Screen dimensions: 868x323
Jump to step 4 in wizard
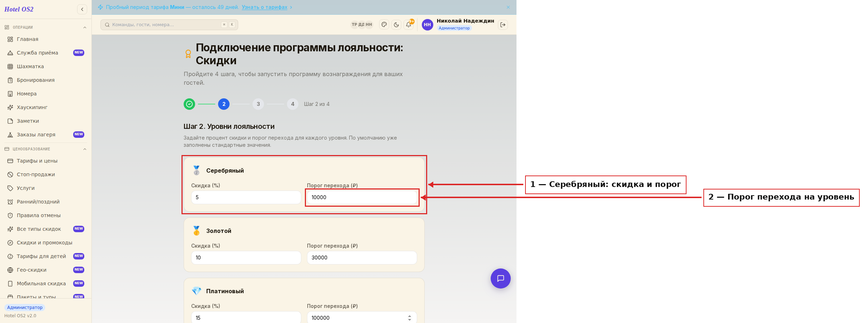pyautogui.click(x=293, y=104)
